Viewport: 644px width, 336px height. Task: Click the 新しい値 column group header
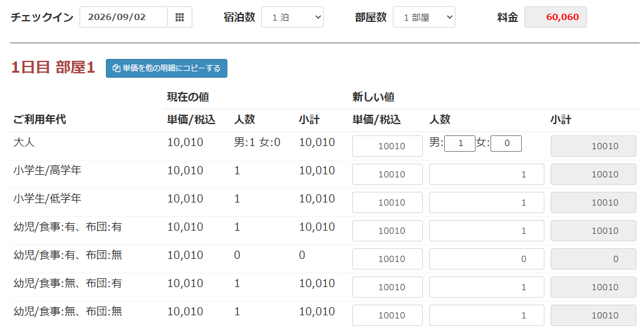373,97
